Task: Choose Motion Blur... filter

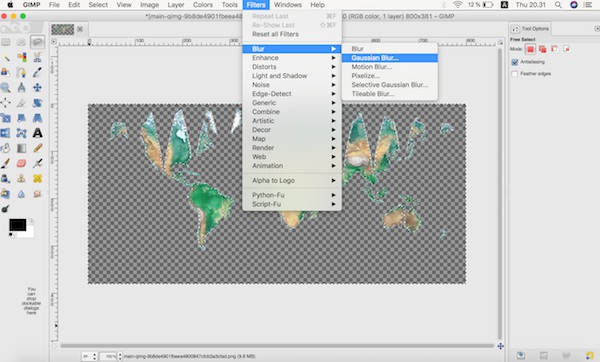Action: point(390,67)
